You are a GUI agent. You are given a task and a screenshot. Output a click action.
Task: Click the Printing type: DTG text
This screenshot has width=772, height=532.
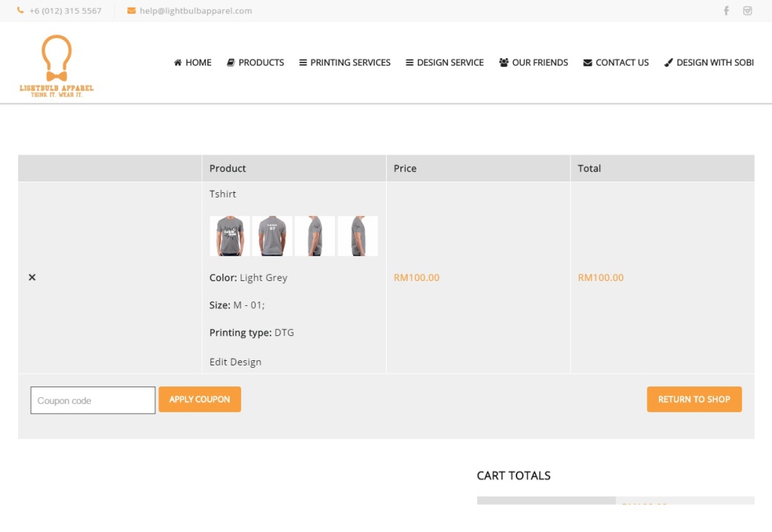252,332
